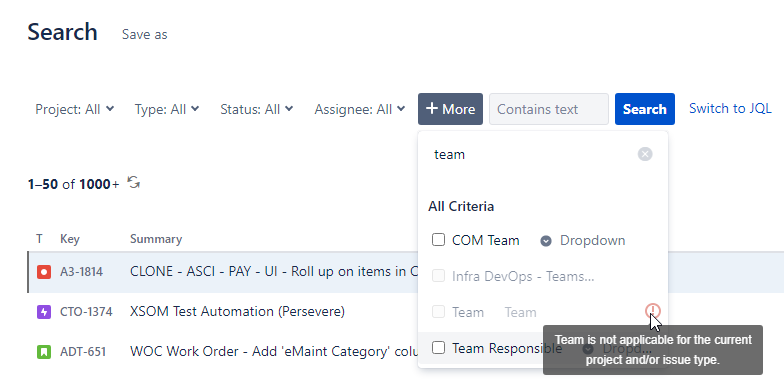784x383 pixels.
Task: Click the red bug icon for A3-1814
Action: 44,272
